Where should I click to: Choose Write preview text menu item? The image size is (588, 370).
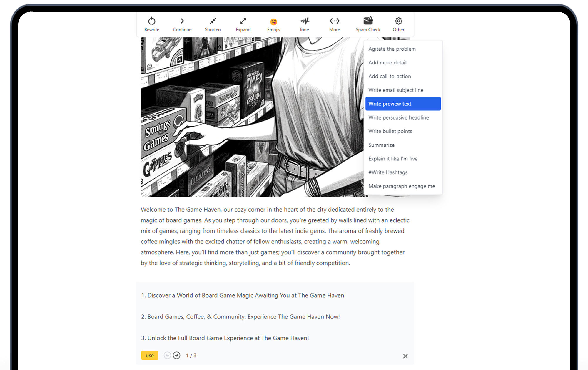click(403, 104)
